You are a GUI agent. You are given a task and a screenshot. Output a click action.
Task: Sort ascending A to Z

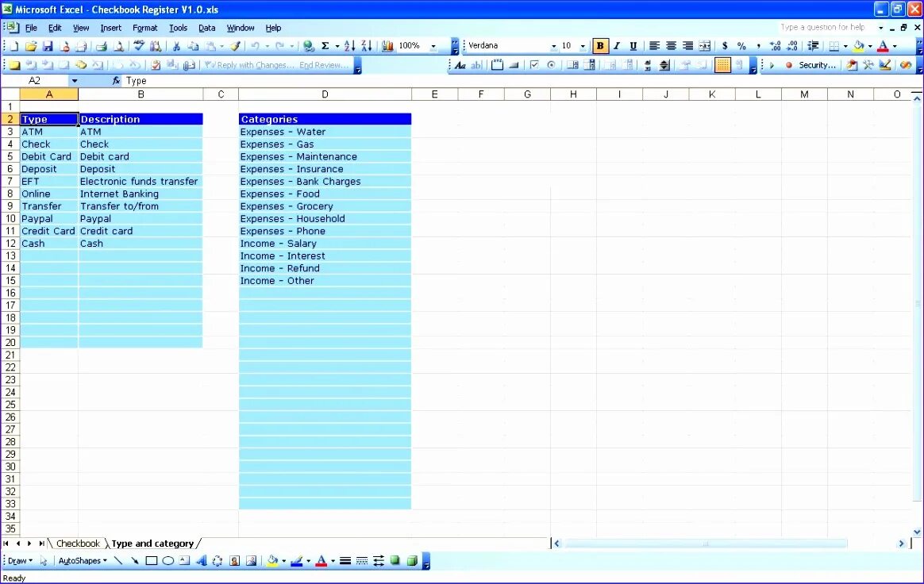349,46
